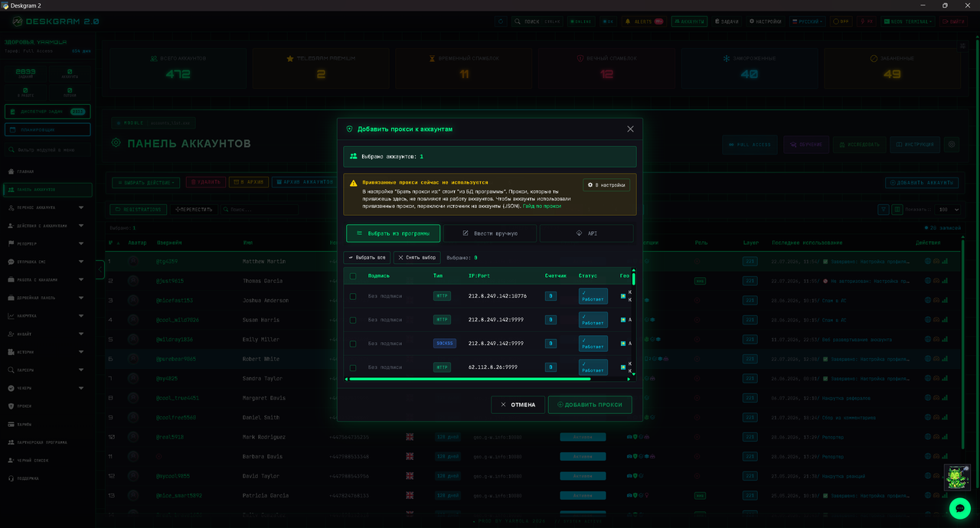This screenshot has height=528, width=980.
Task: Expand Отправка СМС sidebar section
Action: [47, 262]
